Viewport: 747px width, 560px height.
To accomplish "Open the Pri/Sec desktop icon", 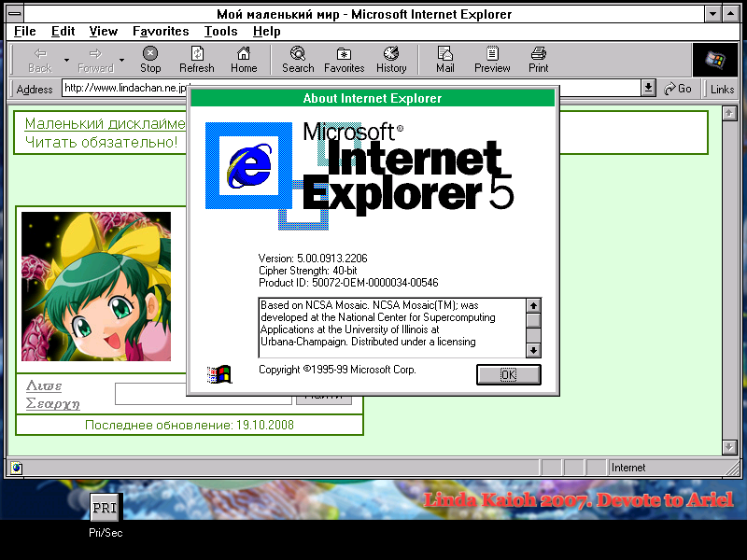I will [106, 516].
